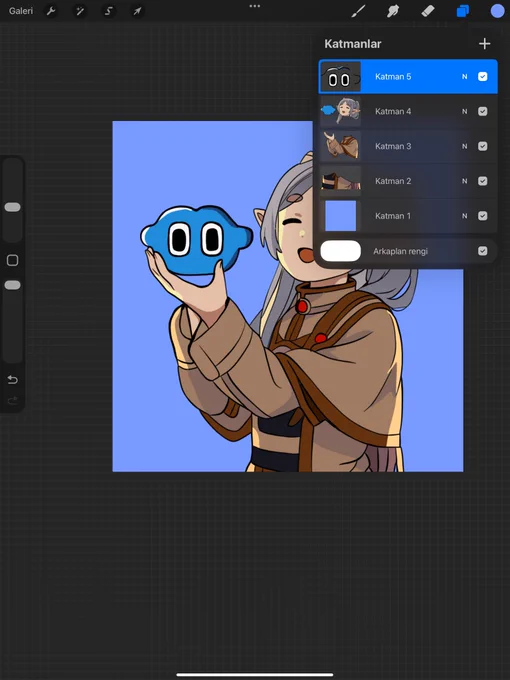The image size is (510, 680).
Task: Tap the Arkaplan rengi label
Action: (400, 251)
